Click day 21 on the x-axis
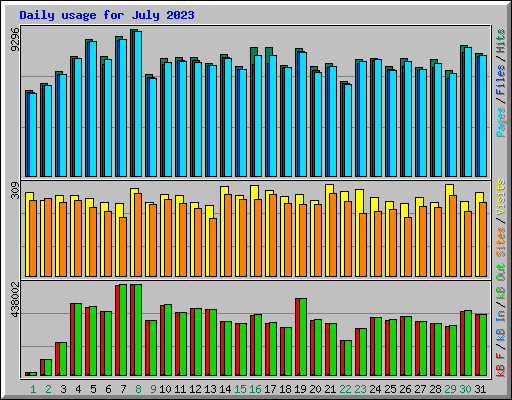 pos(330,389)
